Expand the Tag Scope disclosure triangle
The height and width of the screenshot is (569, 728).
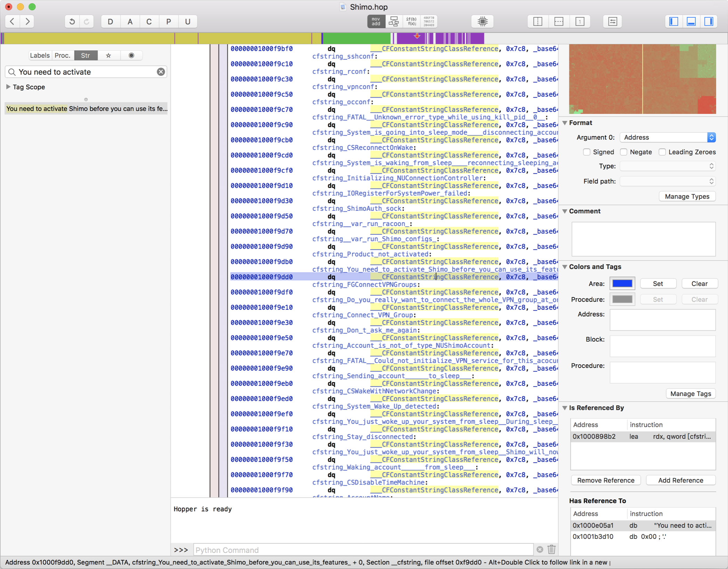click(x=8, y=87)
